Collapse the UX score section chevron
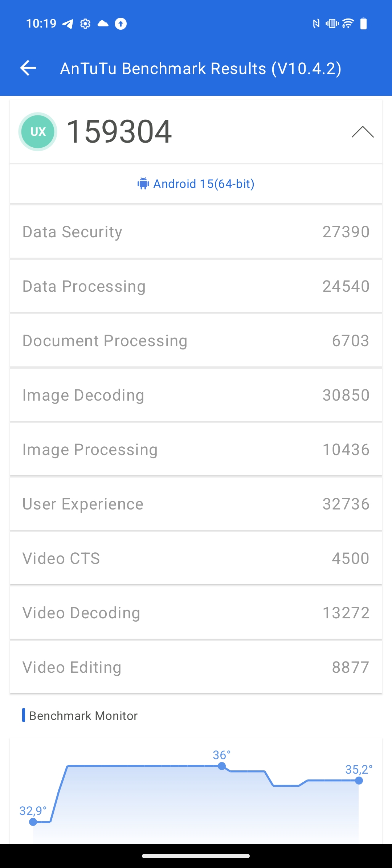 point(363,132)
